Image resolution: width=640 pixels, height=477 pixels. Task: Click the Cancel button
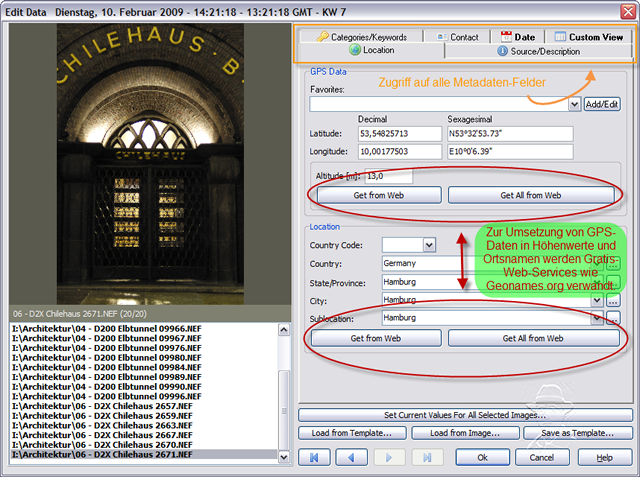click(x=542, y=457)
